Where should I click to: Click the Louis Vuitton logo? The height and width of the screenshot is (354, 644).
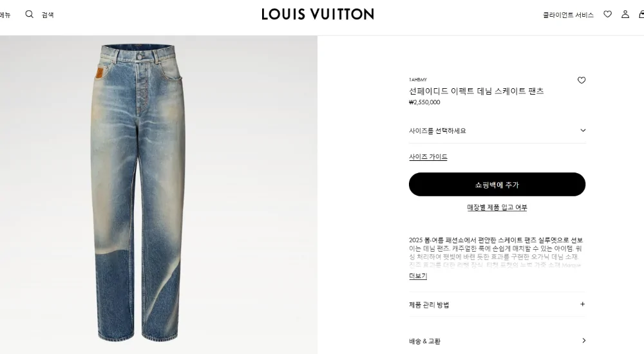coord(317,14)
